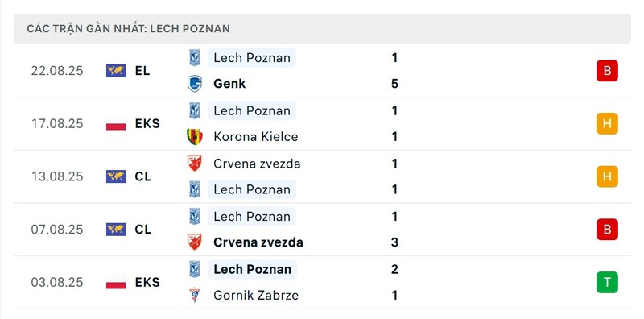This screenshot has height=319, width=644.
Task: Click the Genk club crest icon
Action: tap(194, 84)
